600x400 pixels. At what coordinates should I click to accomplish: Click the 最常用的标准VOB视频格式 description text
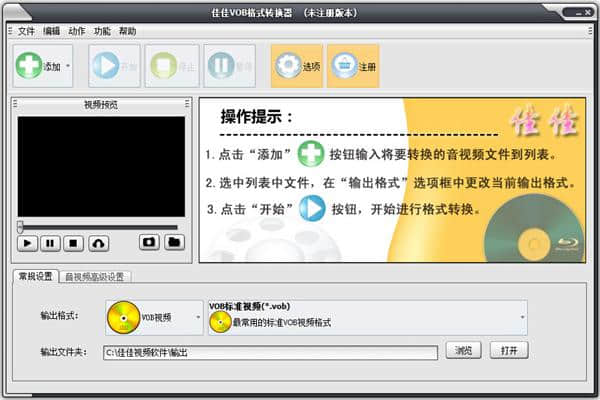coord(282,323)
